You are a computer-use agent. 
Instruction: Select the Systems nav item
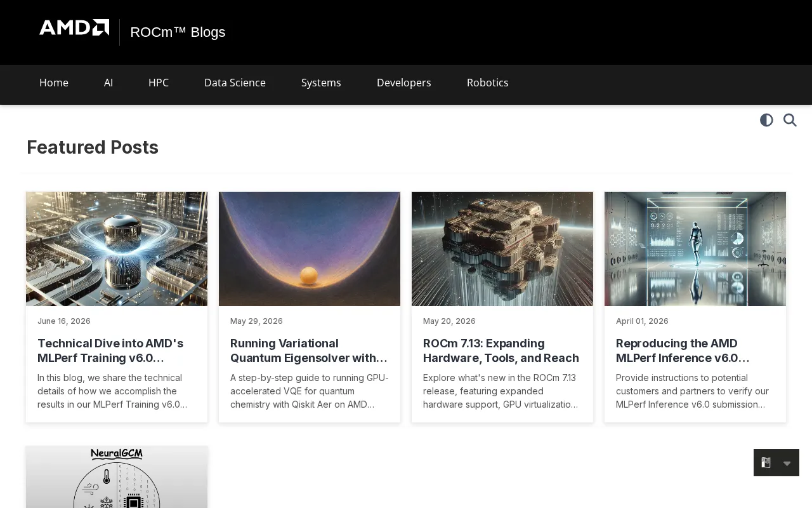[x=321, y=83]
